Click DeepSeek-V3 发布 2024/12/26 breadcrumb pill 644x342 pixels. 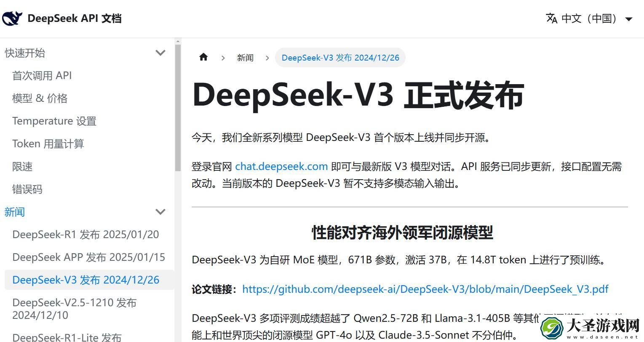(340, 58)
